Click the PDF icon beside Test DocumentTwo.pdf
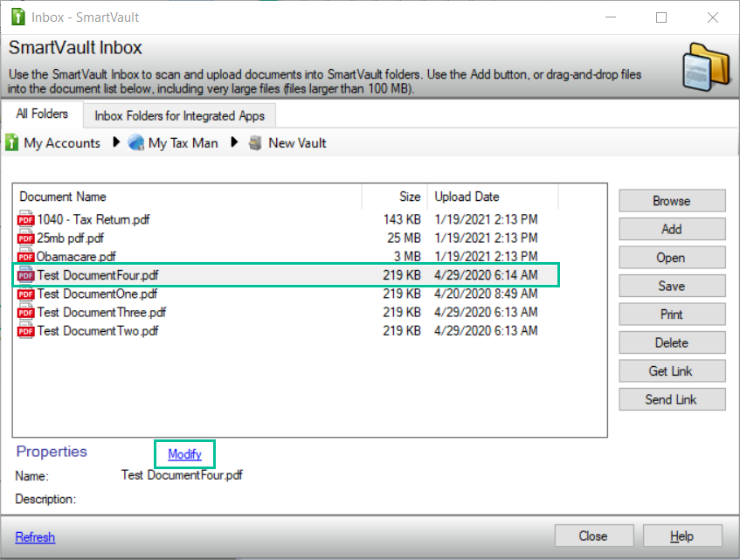The width and height of the screenshot is (740, 560). click(x=25, y=331)
